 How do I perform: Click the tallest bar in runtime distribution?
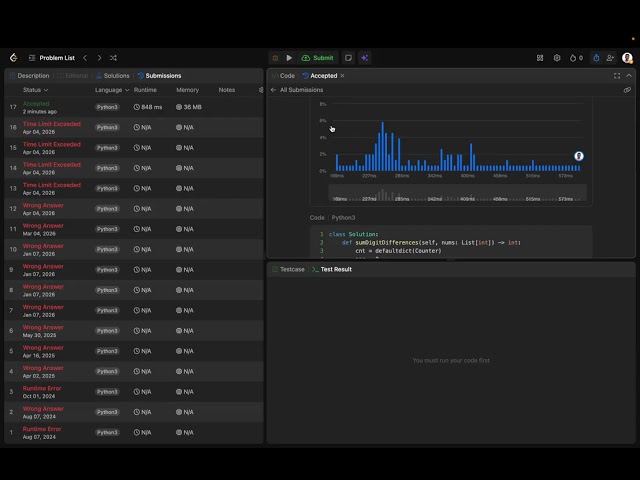[x=383, y=146]
